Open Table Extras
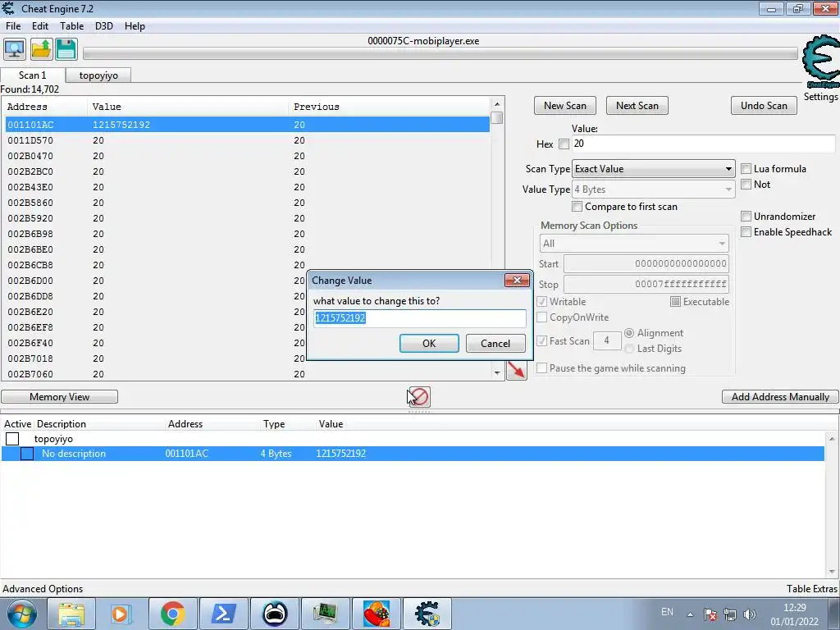840x630 pixels. tap(811, 589)
